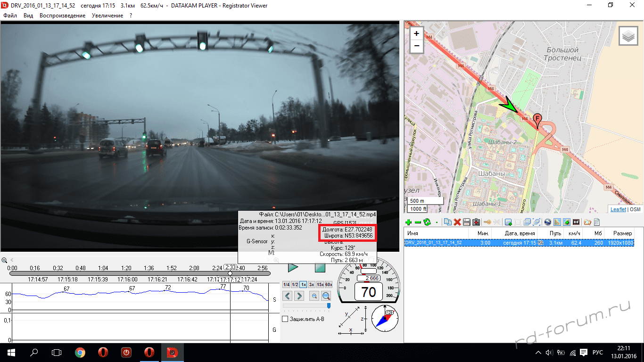
Task: Sort list by Мин. column header
Action: (x=480, y=233)
